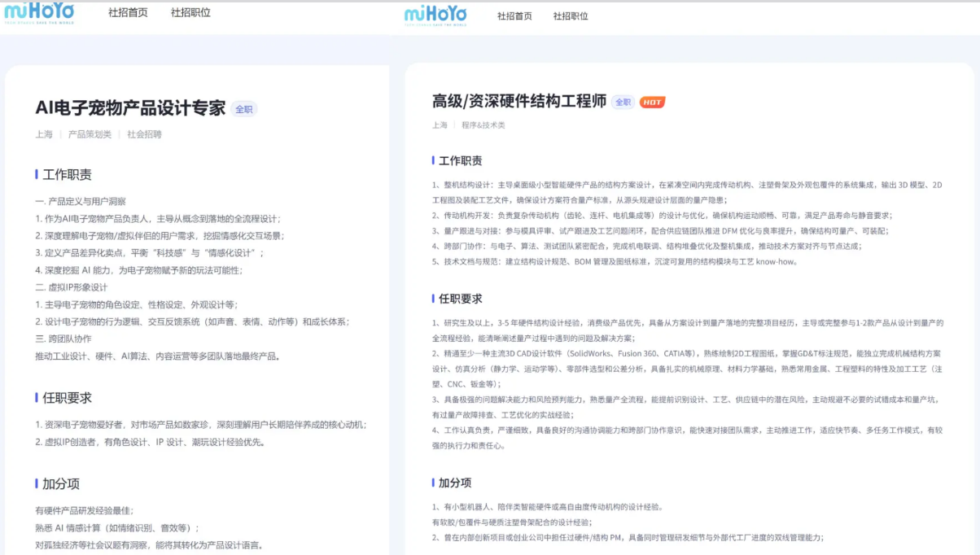Screen dimensions: 980x555
Task: Click the miHoYo logo in left window
Action: tap(39, 12)
